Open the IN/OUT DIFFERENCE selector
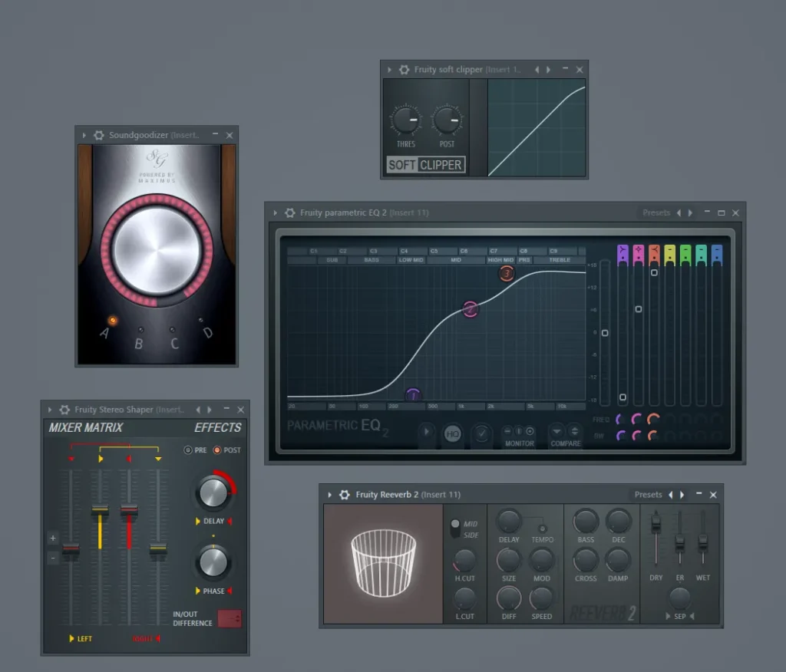The width and height of the screenshot is (786, 672). [230, 618]
